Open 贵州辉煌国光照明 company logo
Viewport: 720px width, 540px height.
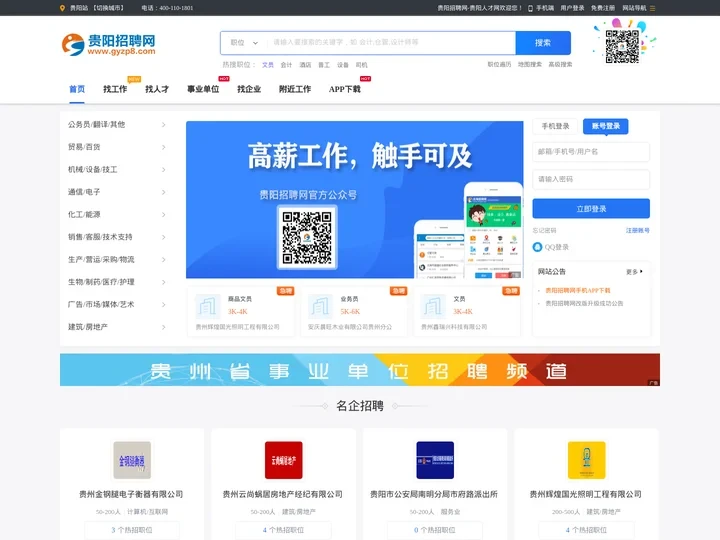pos(586,460)
